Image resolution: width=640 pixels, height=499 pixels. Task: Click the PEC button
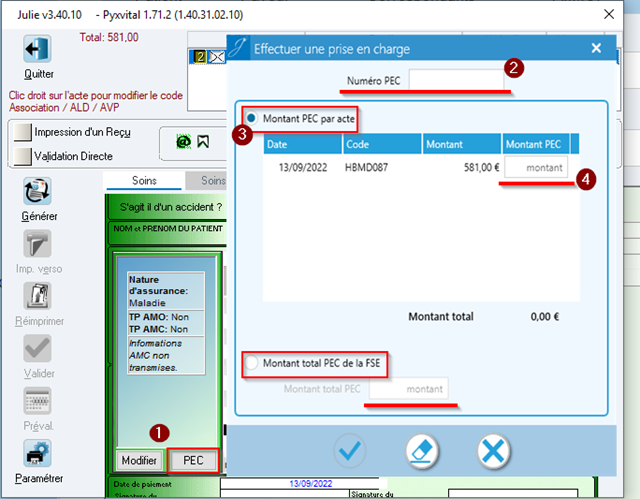[x=193, y=460]
